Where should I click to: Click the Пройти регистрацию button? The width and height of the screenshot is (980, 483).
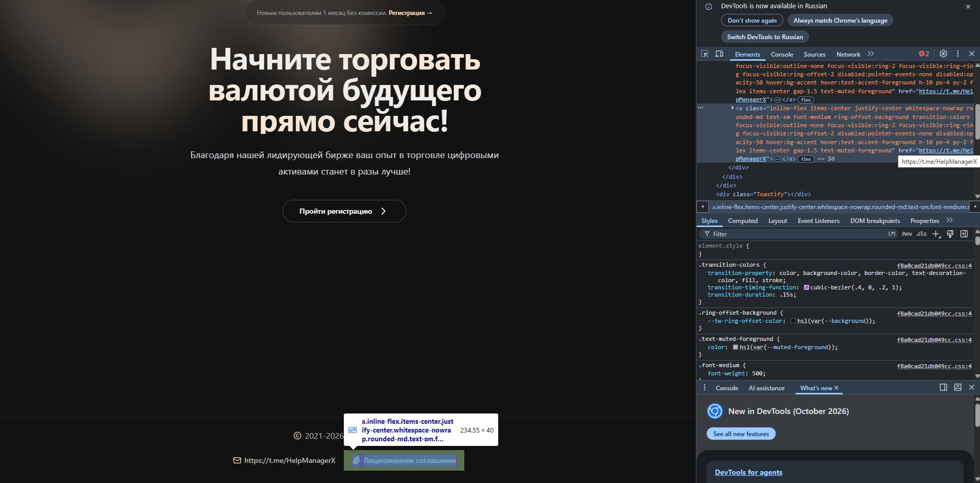click(344, 211)
